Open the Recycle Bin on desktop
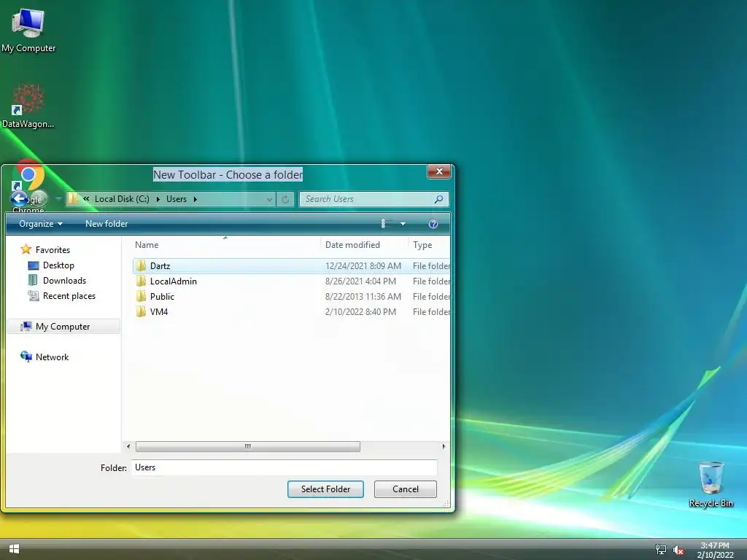747x560 pixels. pos(711,484)
